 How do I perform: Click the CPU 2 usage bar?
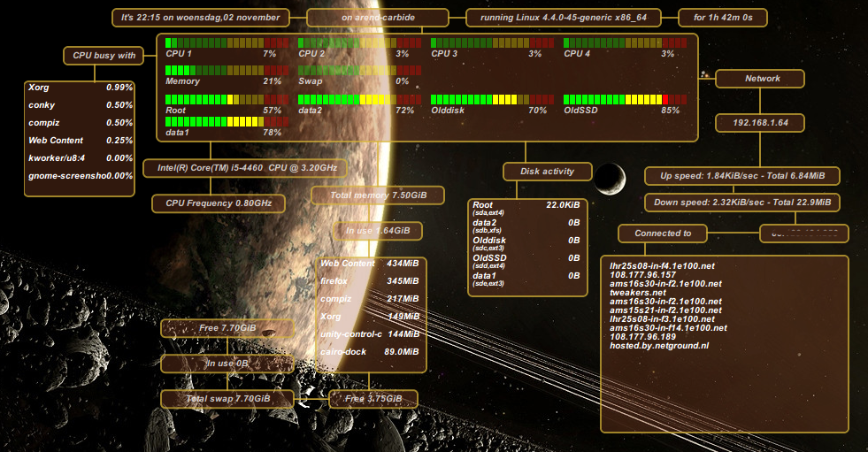(360, 42)
